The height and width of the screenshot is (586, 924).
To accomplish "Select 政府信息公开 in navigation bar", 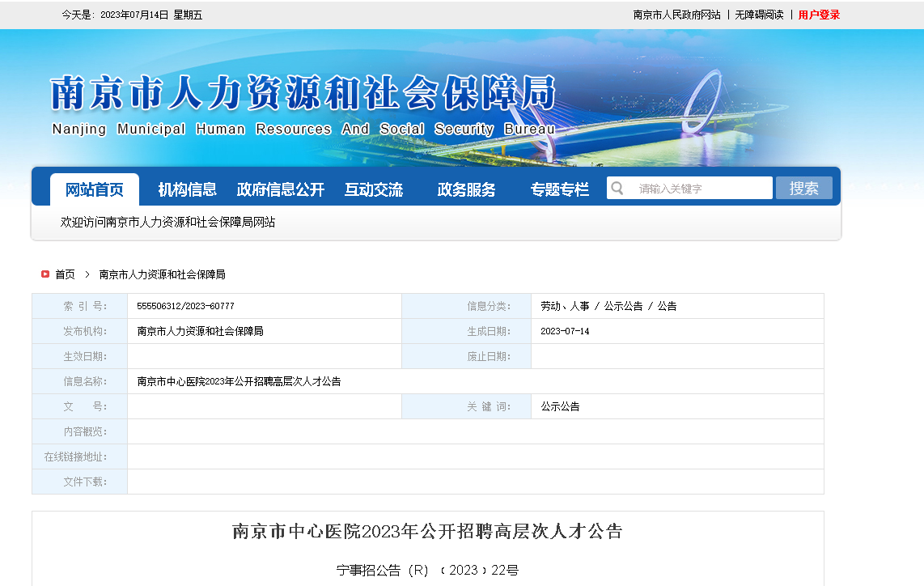I will point(280,189).
